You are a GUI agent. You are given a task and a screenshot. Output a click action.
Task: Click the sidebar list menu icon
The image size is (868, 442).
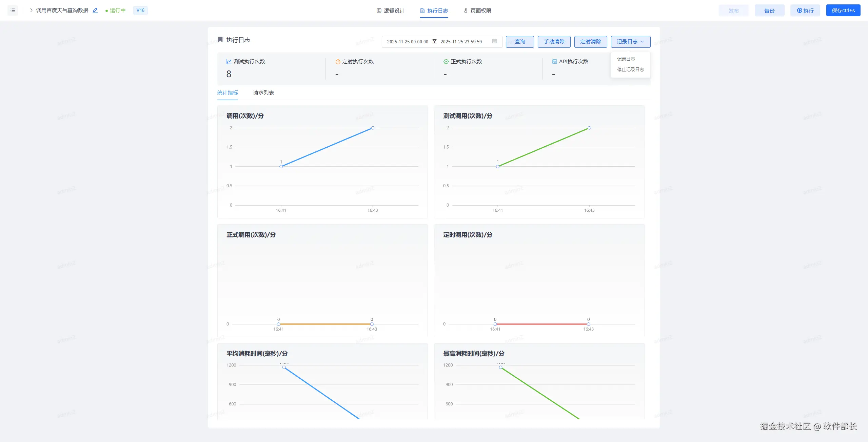click(13, 10)
